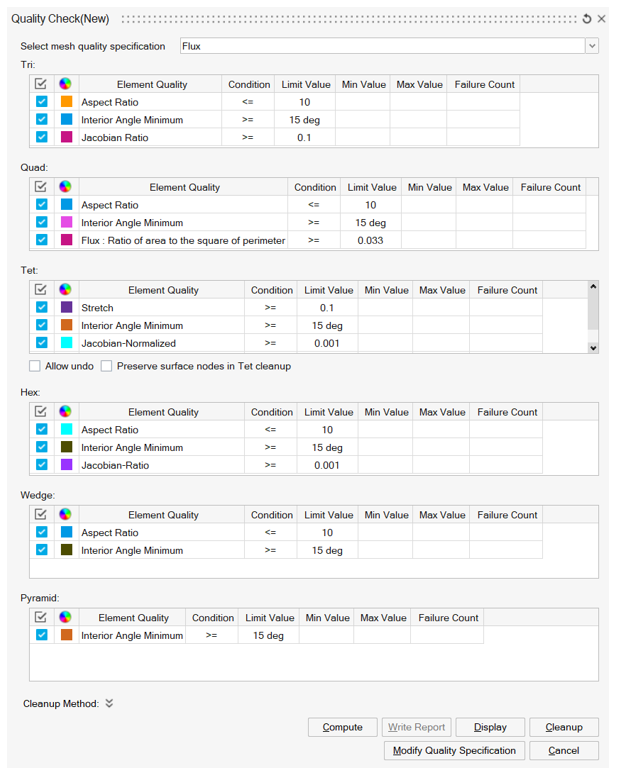The width and height of the screenshot is (619, 779).
Task: Click the Limit Value cell for Tet Stretch
Action: (x=328, y=308)
